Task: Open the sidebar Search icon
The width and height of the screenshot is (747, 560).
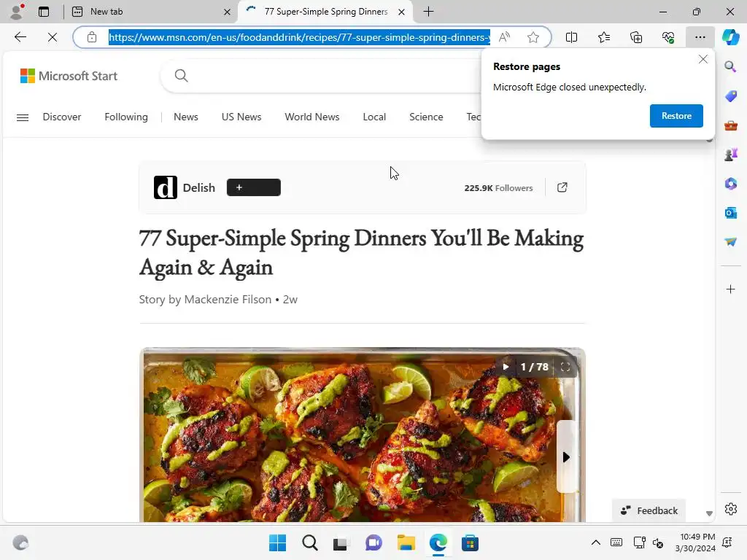Action: point(730,66)
